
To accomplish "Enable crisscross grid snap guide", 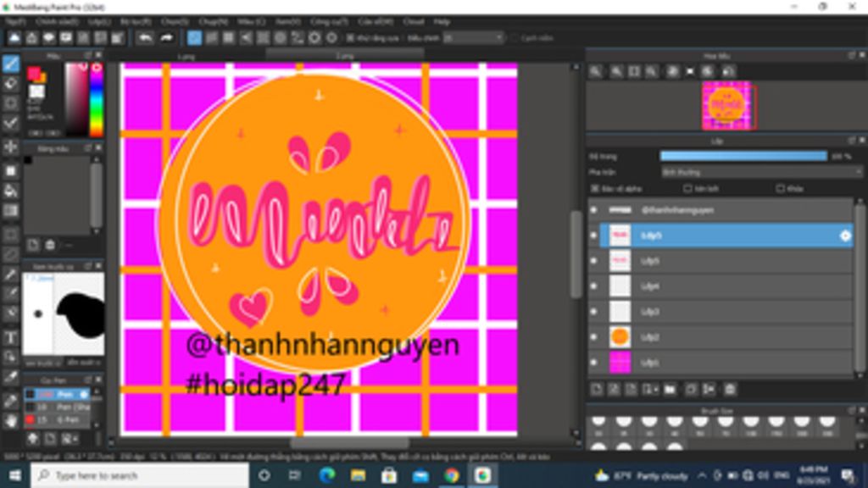I will point(229,38).
